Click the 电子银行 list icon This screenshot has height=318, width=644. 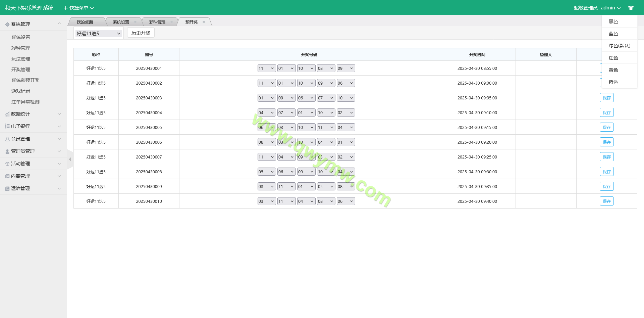[7, 127]
